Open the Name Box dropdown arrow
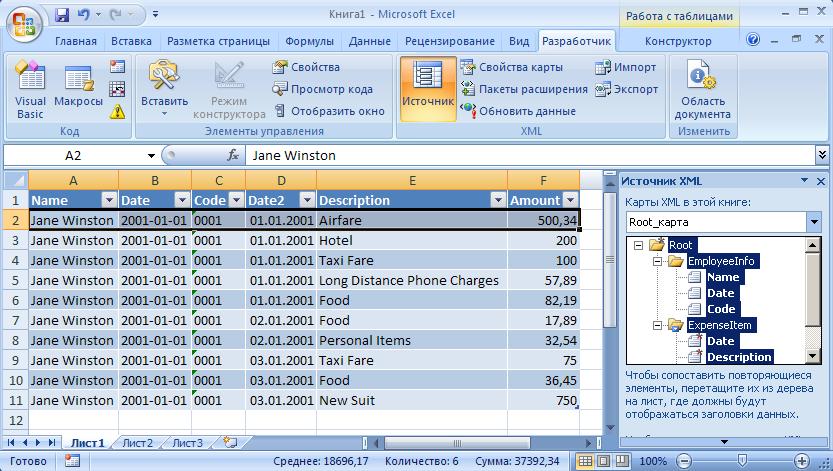Image resolution: width=833 pixels, height=471 pixels. click(151, 156)
